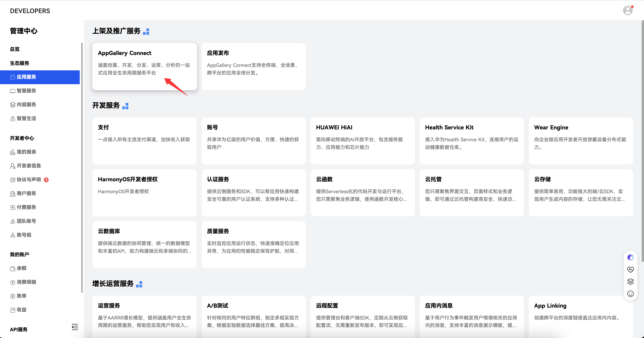The height and width of the screenshot is (338, 644).
Task: Open the colorful assistant floating icon
Action: [x=630, y=257]
